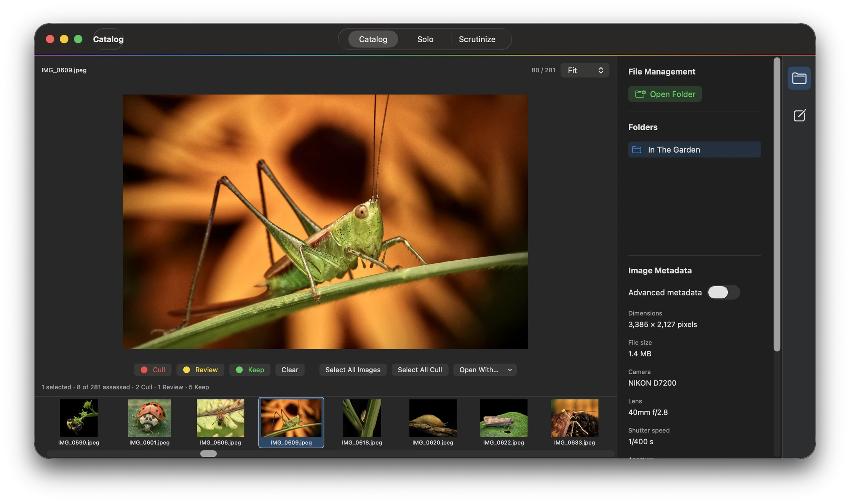
Task: Select thumbnail IMG_0622.jpeg
Action: (503, 422)
